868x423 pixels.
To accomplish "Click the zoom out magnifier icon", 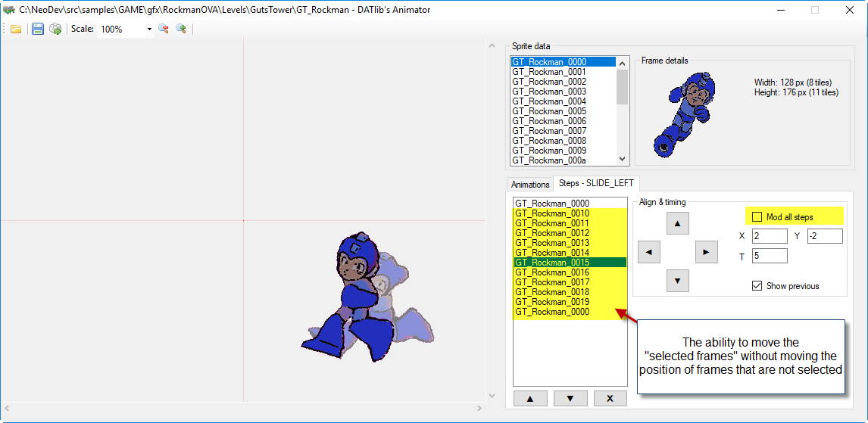I will 163,29.
